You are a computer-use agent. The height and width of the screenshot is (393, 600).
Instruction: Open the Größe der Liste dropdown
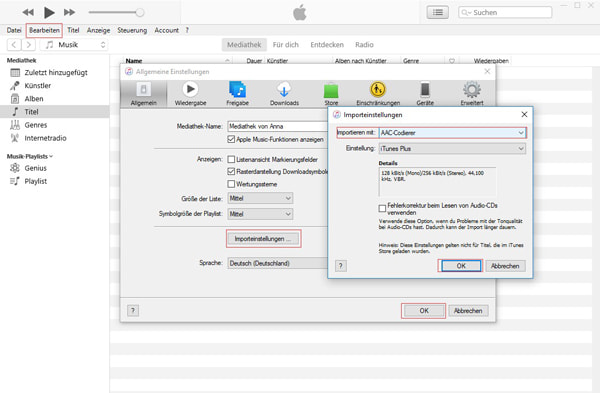[x=260, y=198]
